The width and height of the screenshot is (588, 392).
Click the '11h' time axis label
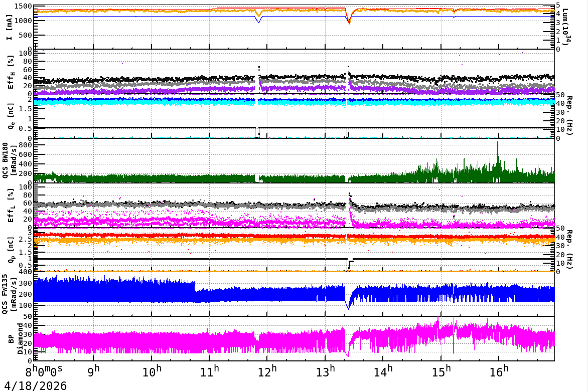pos(209,371)
